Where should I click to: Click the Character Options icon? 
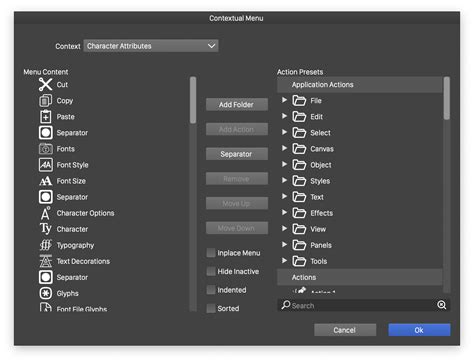[45, 213]
